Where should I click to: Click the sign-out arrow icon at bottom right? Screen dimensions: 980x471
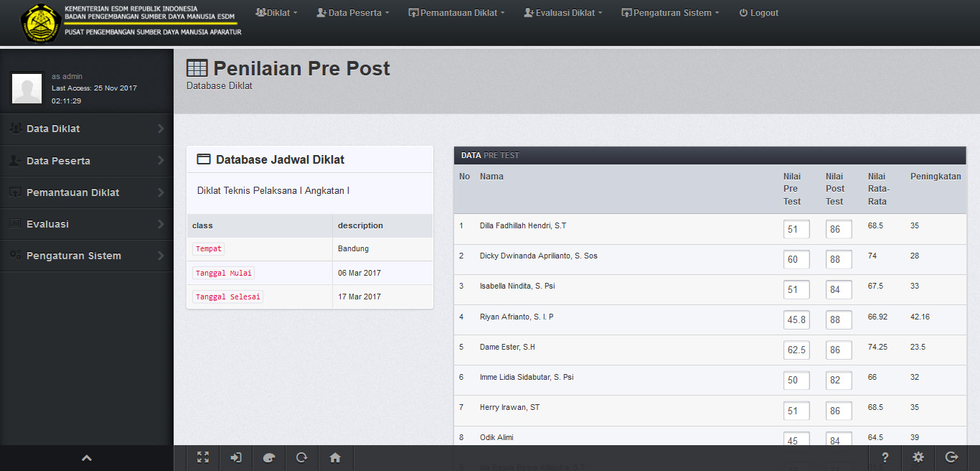tap(951, 457)
